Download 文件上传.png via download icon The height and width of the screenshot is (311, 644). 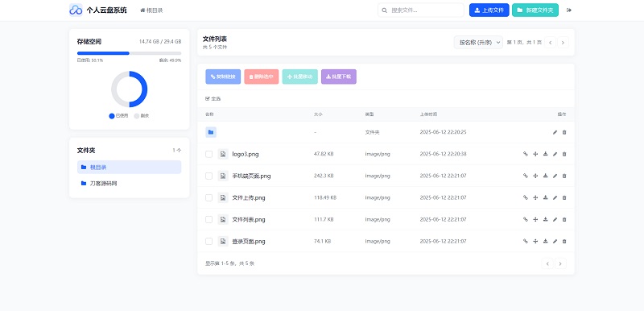[x=546, y=197]
